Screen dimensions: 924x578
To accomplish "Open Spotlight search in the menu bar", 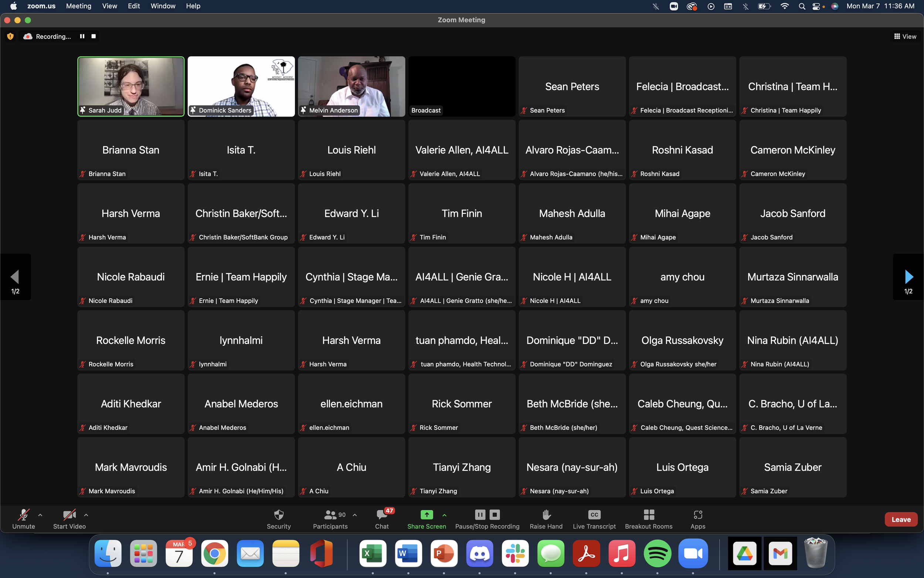I will tap(802, 6).
